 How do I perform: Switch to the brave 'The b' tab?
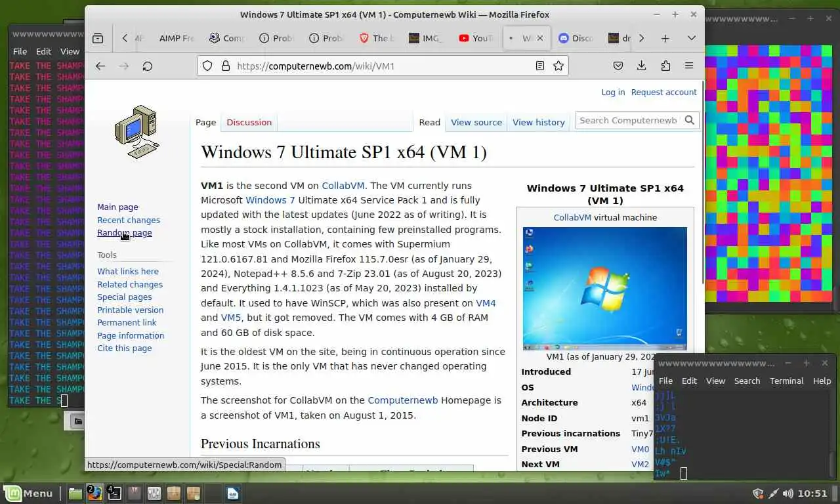click(x=376, y=38)
